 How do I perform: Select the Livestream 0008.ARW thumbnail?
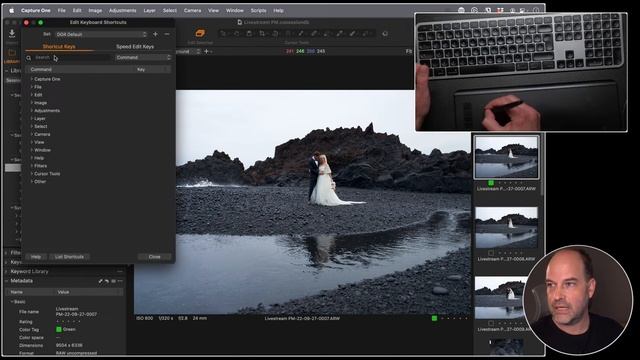[506, 227]
